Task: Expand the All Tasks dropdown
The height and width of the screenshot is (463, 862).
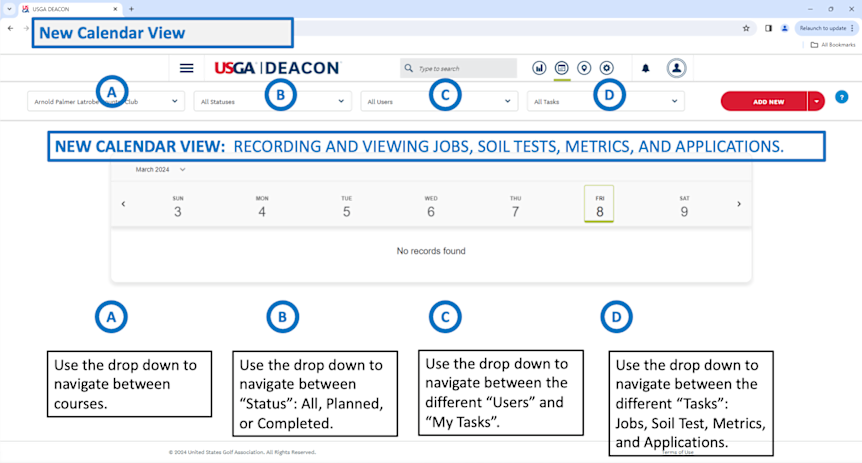Action: pos(606,101)
